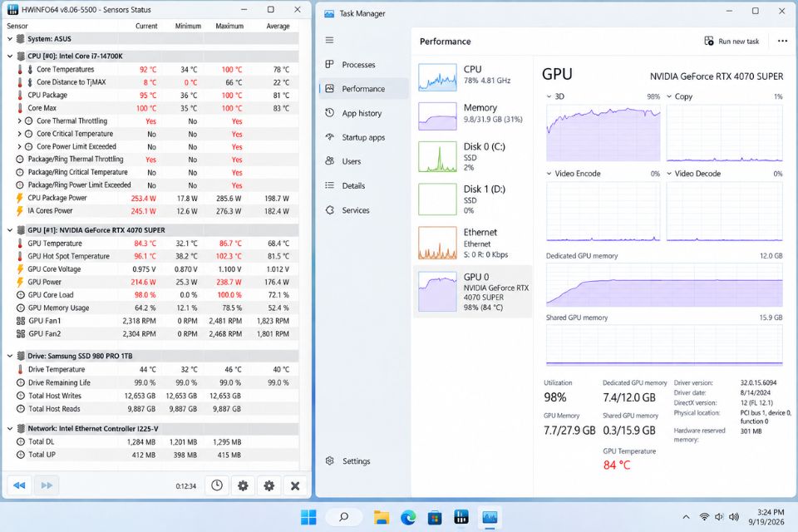This screenshot has height=532, width=798.
Task: Open Microsoft Store from the taskbar
Action: [434, 517]
